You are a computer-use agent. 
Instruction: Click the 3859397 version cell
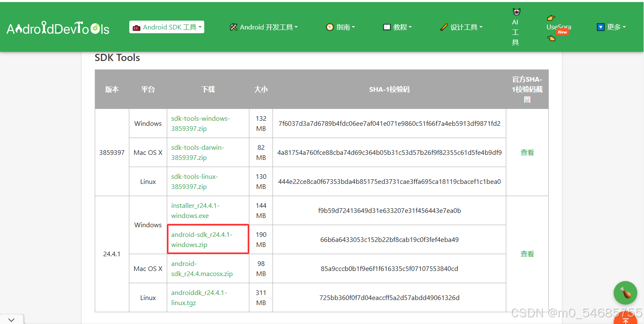[112, 152]
